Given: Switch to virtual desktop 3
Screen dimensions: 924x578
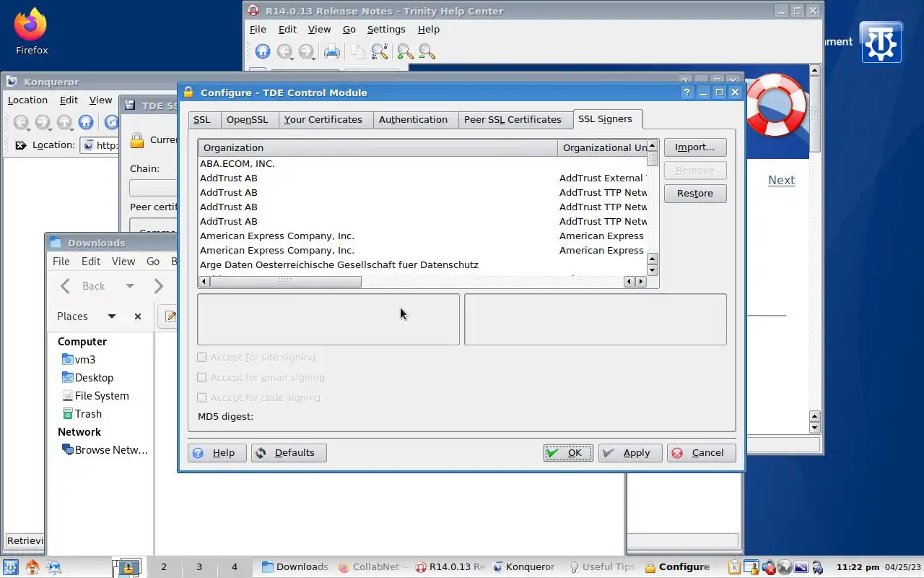Looking at the screenshot, I should pos(199,567).
